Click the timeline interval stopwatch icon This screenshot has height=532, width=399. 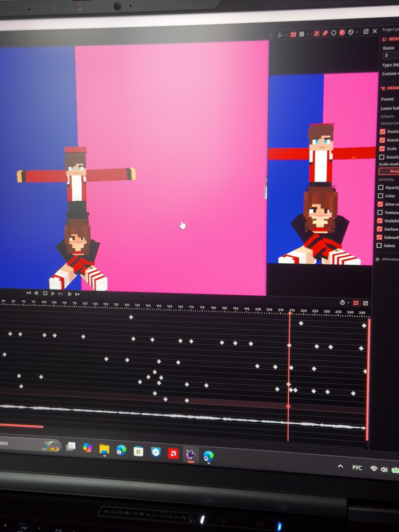click(x=342, y=303)
